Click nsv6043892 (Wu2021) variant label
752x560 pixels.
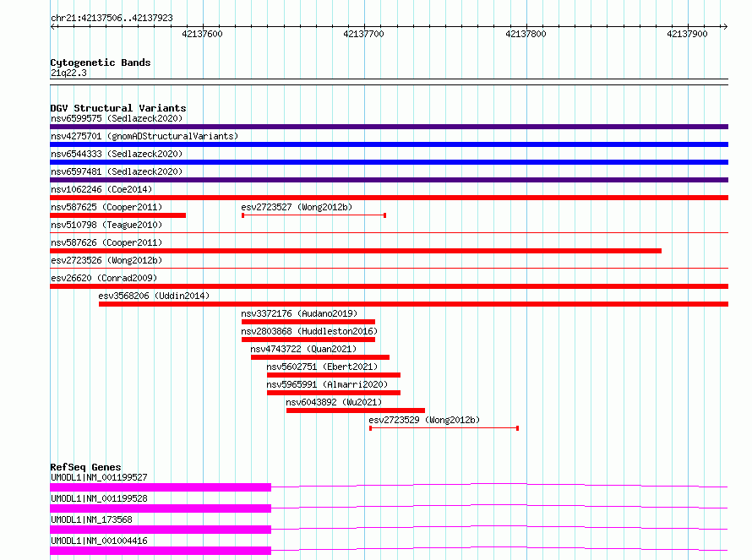coord(334,402)
